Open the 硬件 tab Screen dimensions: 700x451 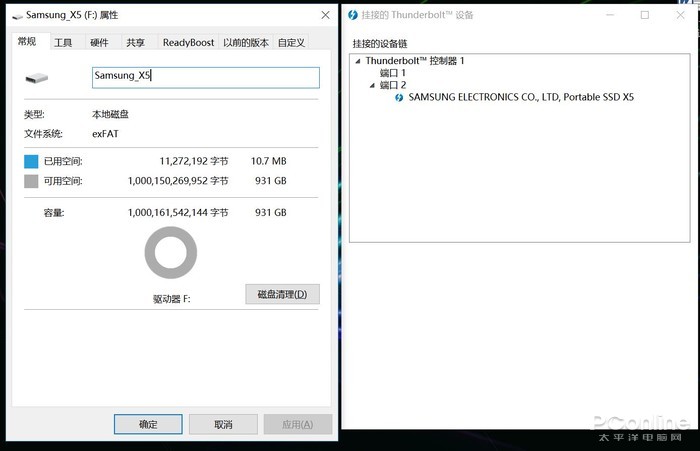click(99, 42)
